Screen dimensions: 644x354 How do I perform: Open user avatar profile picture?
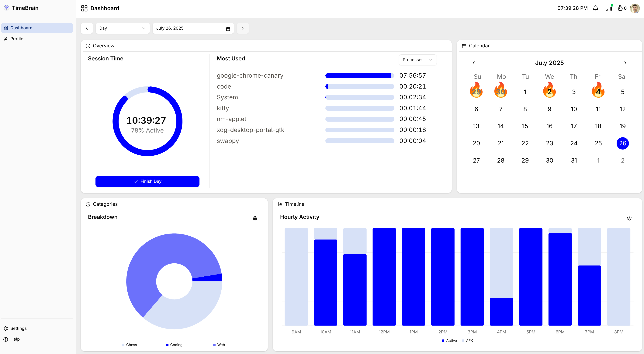635,8
